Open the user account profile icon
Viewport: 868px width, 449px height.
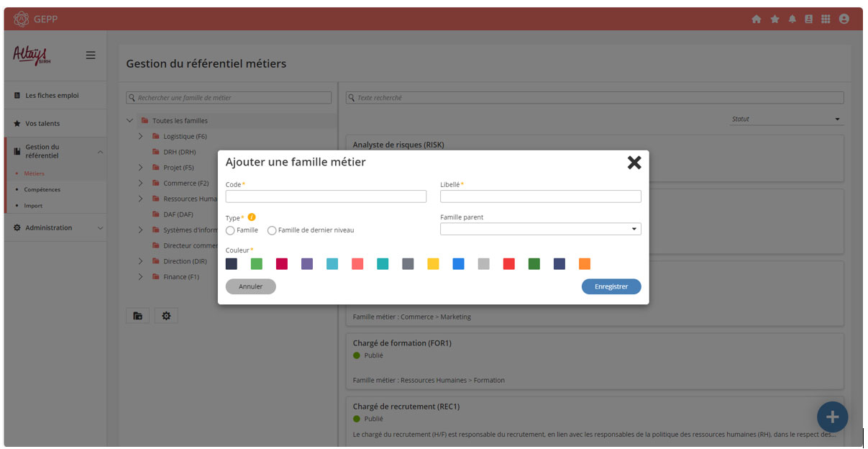pos(844,19)
